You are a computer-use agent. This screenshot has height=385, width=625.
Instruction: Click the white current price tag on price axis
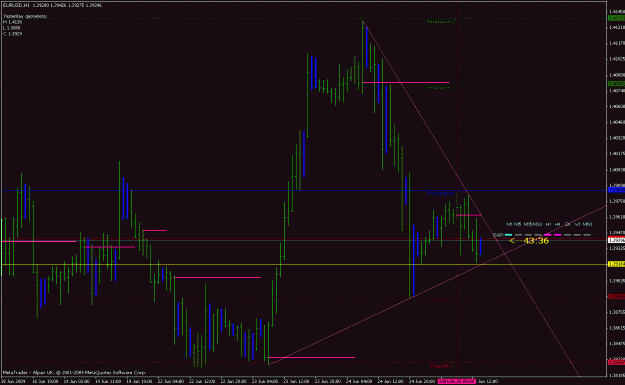tap(616, 240)
